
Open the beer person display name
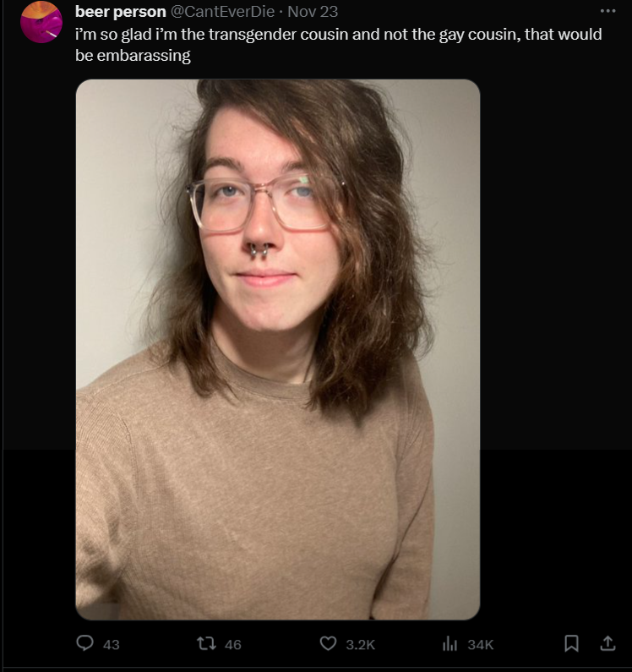[121, 12]
